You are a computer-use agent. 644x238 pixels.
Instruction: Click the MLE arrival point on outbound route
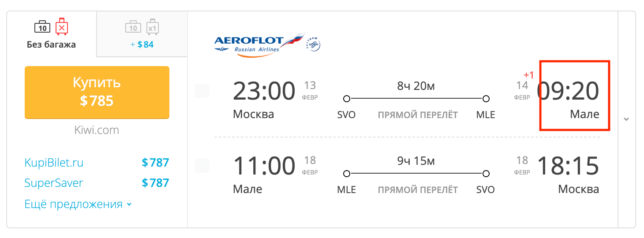coord(486,99)
